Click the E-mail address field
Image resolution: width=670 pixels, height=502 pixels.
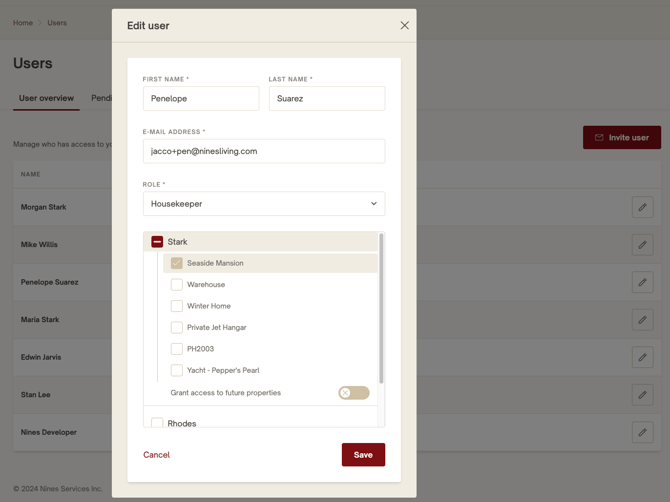pos(264,151)
